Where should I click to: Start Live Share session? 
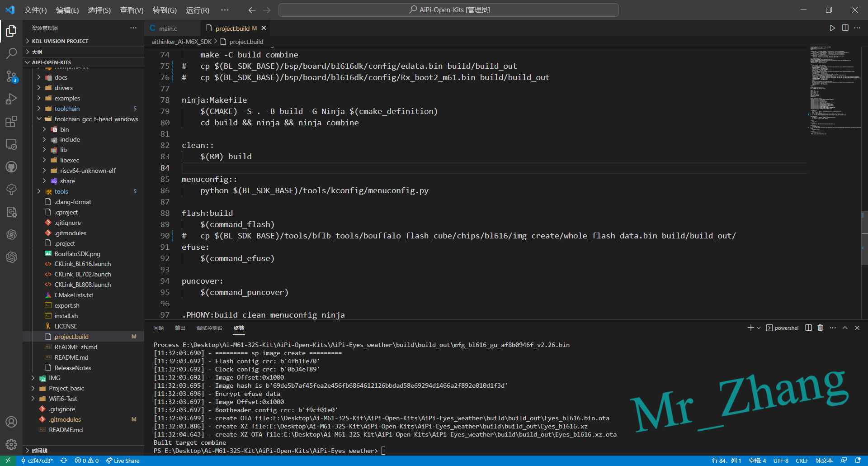pos(123,461)
